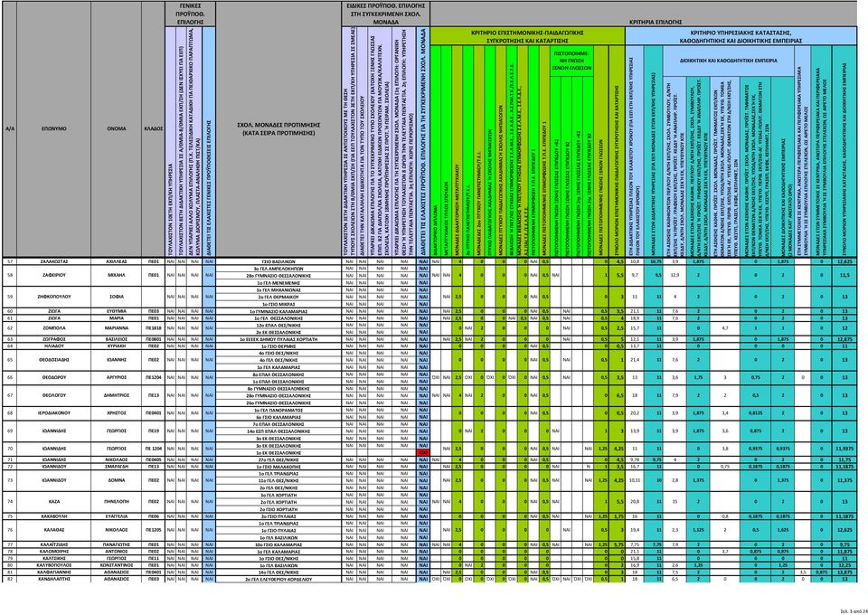The width and height of the screenshot is (868, 615).
Task: Select surname ΖΗΦΚΟΠΟΥΛΟΥ
Action: [54, 296]
